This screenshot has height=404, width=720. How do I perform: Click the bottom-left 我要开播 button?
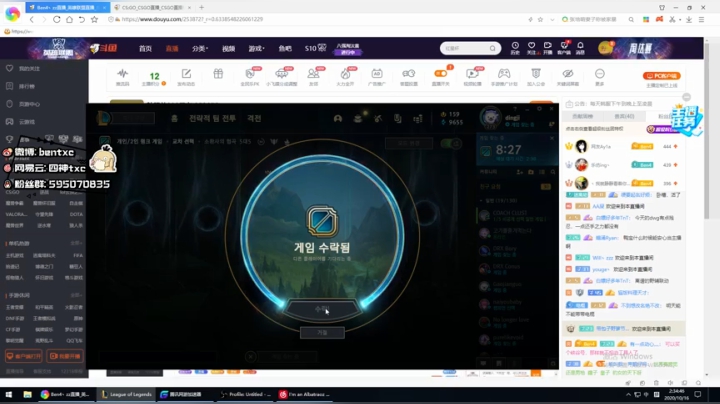point(65,356)
